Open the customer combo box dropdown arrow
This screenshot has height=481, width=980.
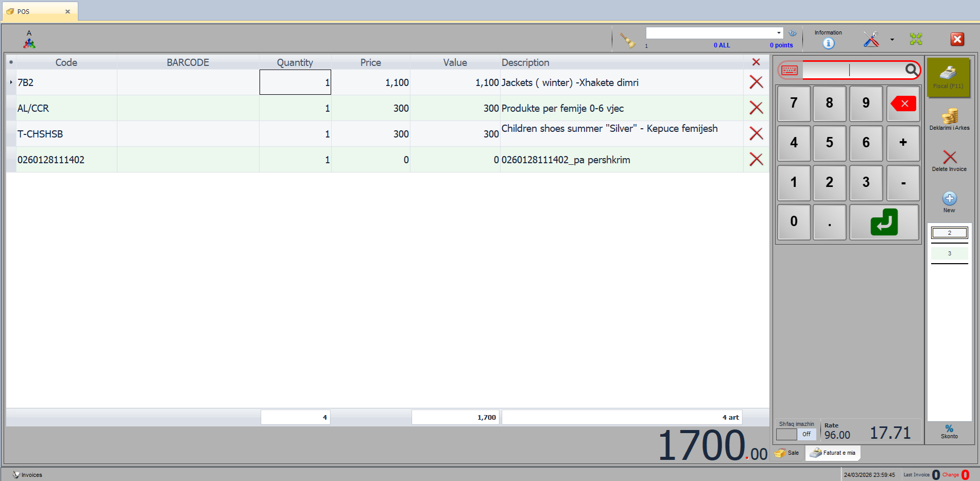pyautogui.click(x=779, y=33)
